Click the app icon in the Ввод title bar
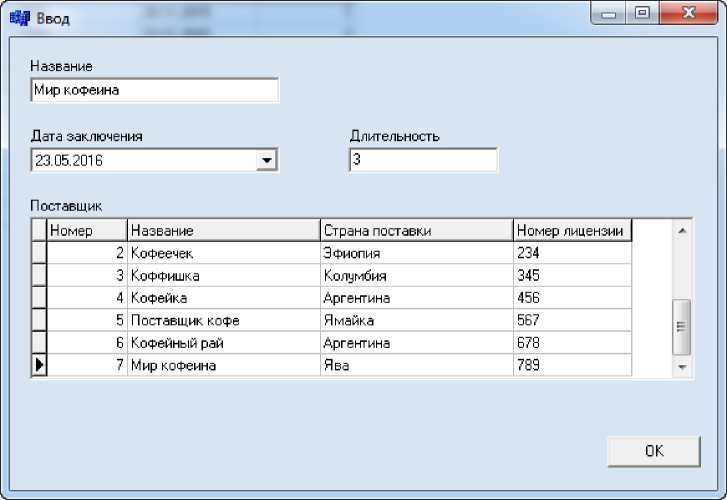Screen dimensions: 727x500 19,18
